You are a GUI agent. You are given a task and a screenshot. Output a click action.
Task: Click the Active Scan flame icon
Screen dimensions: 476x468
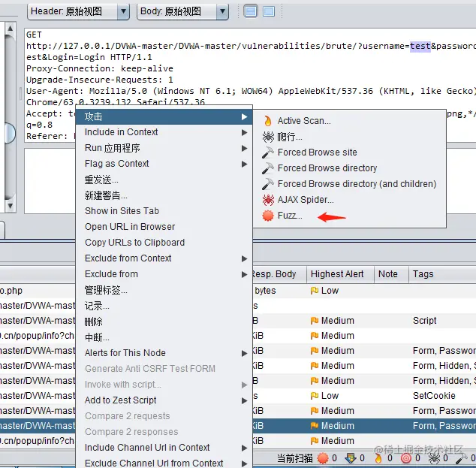tap(267, 121)
